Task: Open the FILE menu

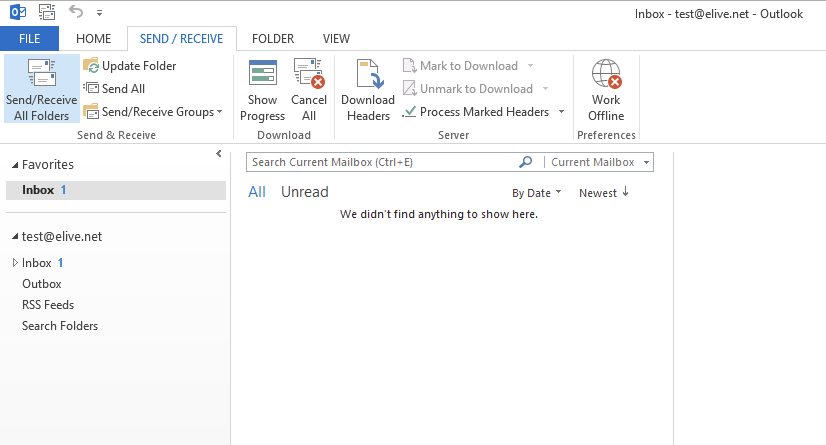Action: tap(30, 39)
